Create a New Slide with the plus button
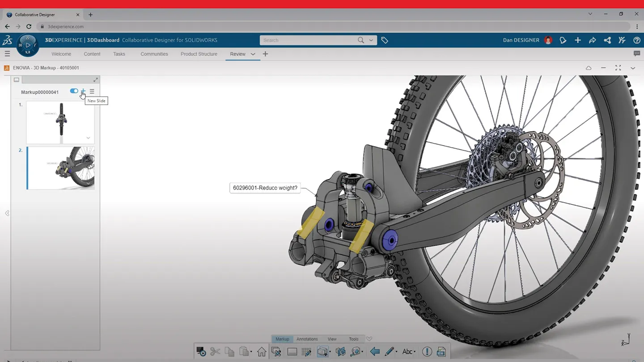The image size is (644, 362). 83,91
